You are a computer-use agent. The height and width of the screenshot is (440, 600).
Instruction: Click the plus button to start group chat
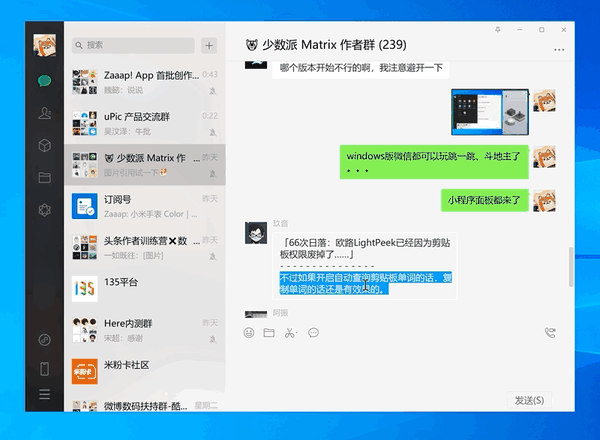(x=209, y=46)
